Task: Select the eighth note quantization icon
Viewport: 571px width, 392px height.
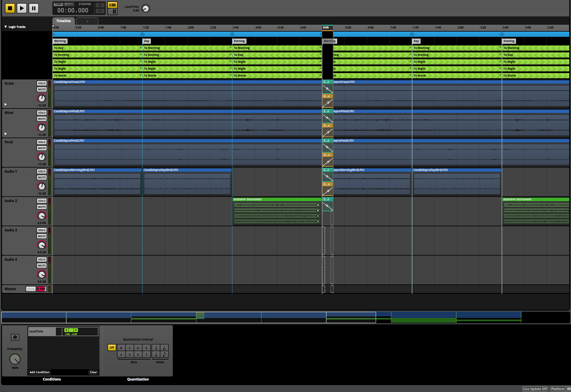Action: (164, 355)
